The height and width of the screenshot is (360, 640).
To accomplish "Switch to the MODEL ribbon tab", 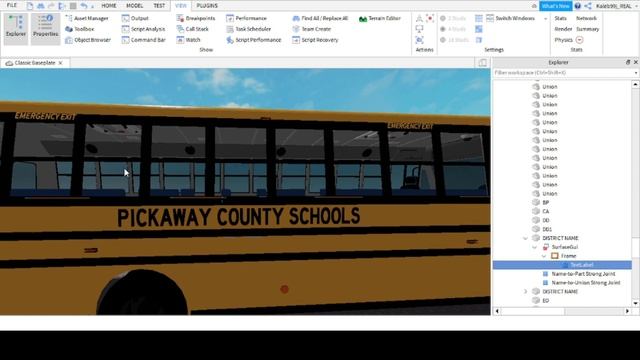I will 134,6.
